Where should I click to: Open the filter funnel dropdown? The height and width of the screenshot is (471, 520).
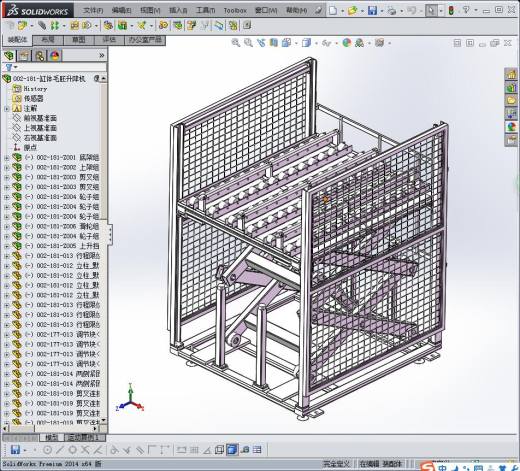11,68
